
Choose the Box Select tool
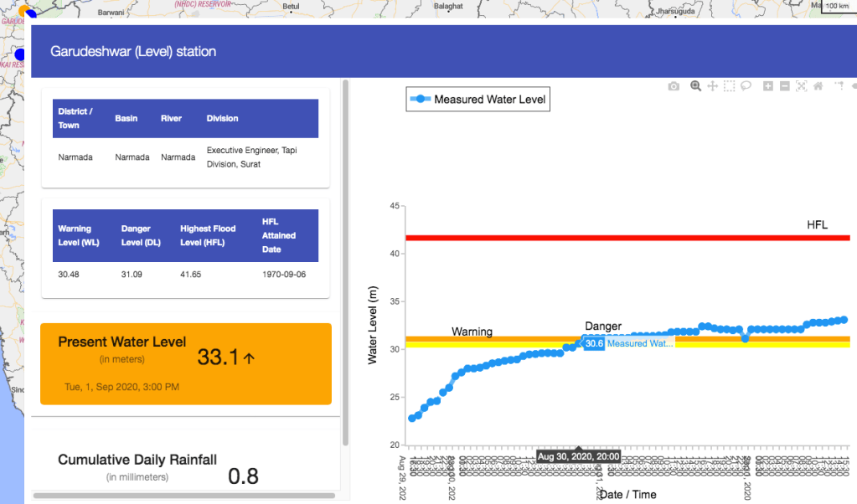tap(730, 86)
